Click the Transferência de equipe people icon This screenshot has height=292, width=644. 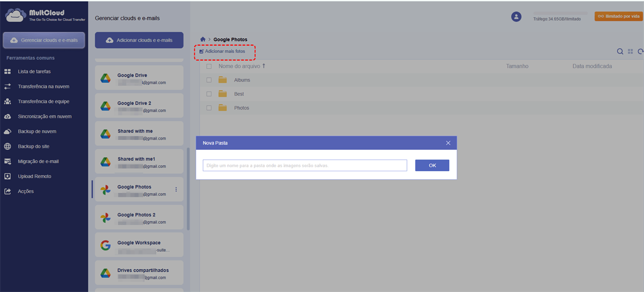pyautogui.click(x=8, y=101)
